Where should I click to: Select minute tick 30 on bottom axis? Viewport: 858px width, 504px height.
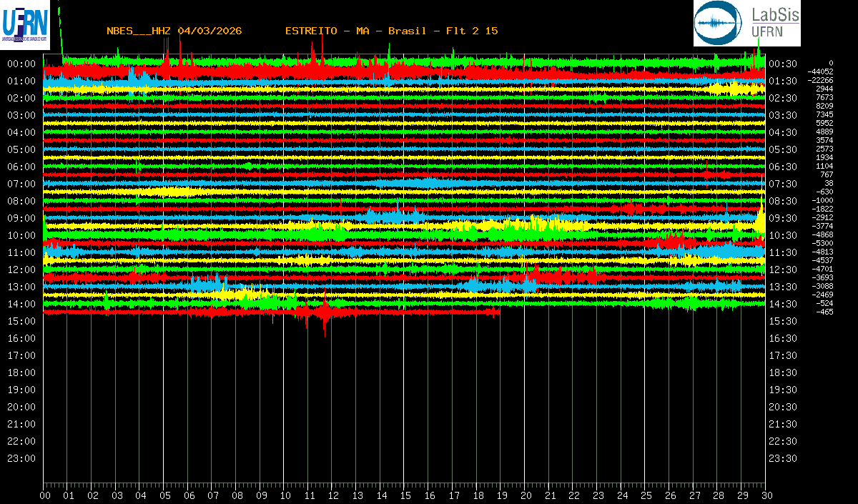point(766,495)
